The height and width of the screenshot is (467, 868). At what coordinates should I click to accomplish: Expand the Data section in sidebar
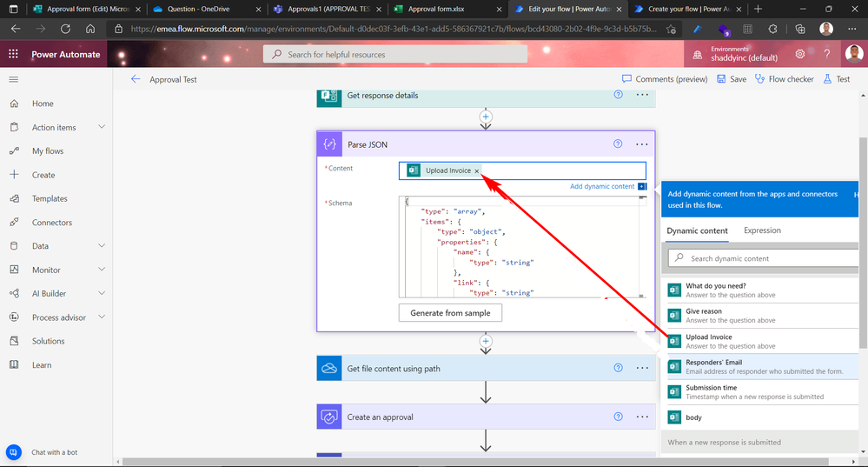click(x=102, y=245)
